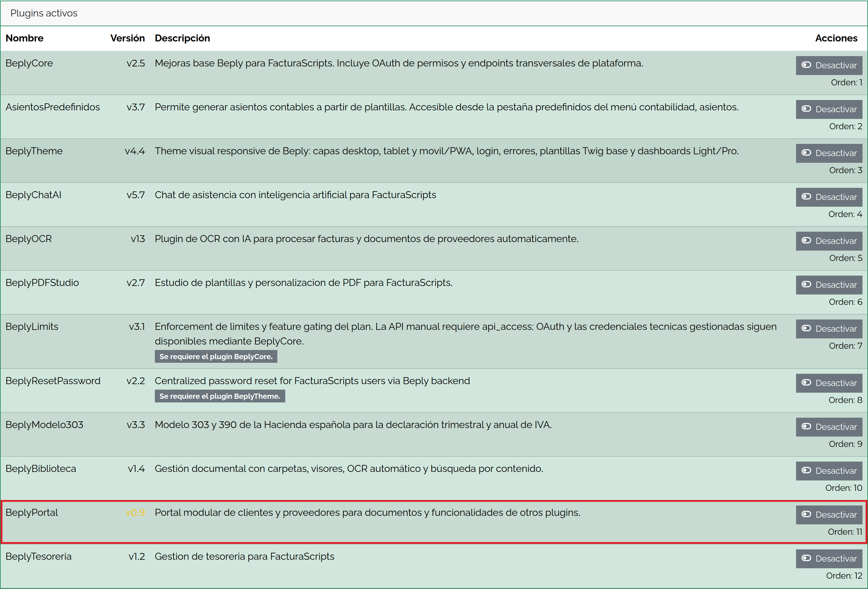Deactivate the BeplyLimits plugin
This screenshot has height=589, width=868.
[829, 329]
